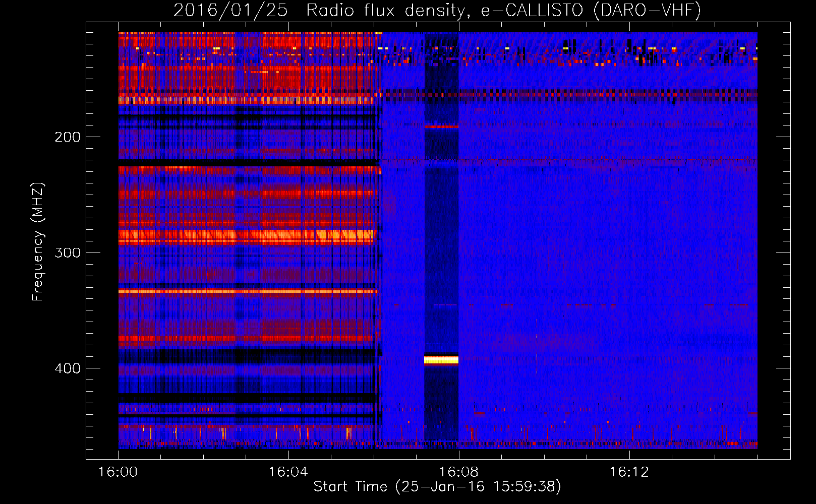The height and width of the screenshot is (504, 816).
Task: Click the 16:04 time tick label
Action: tap(288, 472)
